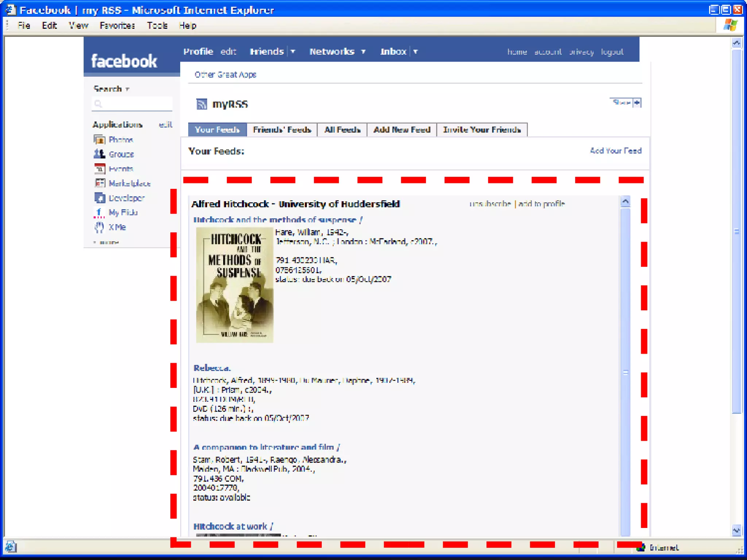Open the My Flickr icon
This screenshot has width=747, height=560.
click(x=99, y=213)
